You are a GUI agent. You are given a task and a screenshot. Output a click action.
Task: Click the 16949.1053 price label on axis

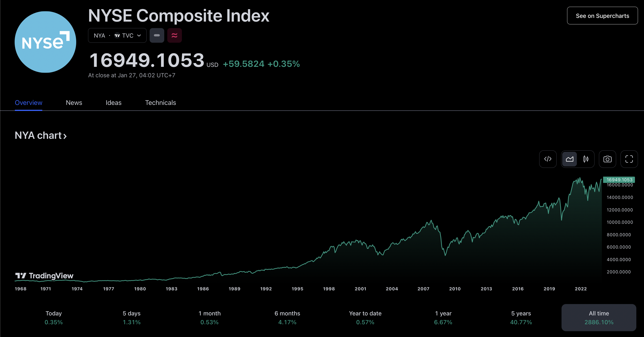[x=619, y=180]
